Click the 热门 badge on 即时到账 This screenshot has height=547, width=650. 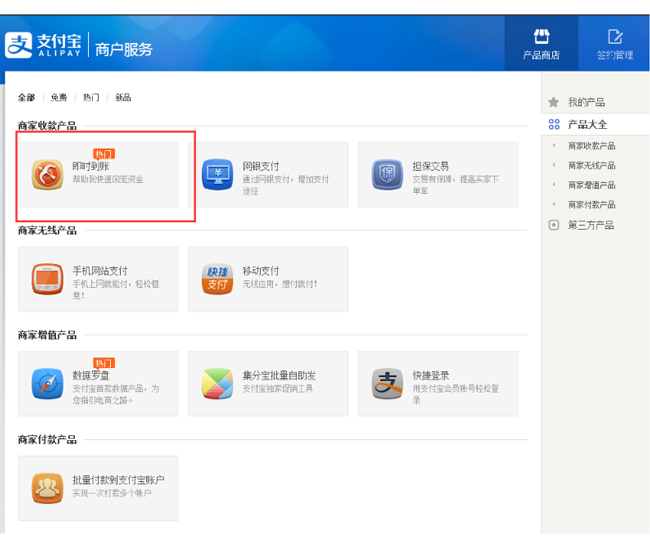(x=104, y=154)
